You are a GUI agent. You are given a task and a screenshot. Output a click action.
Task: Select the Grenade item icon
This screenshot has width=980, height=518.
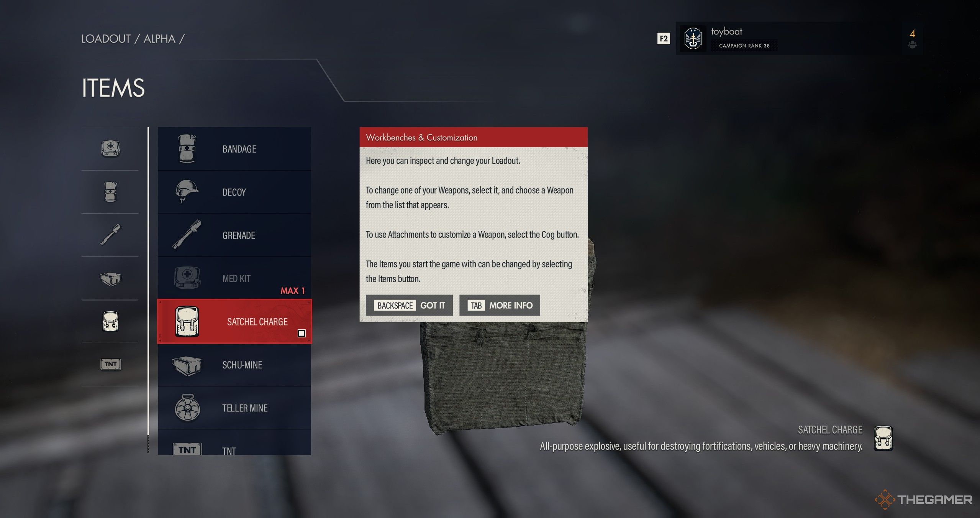186,235
